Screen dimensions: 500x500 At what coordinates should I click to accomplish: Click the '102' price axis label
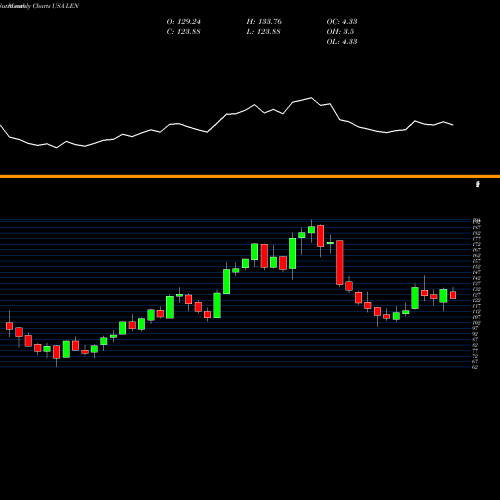(x=476, y=323)
